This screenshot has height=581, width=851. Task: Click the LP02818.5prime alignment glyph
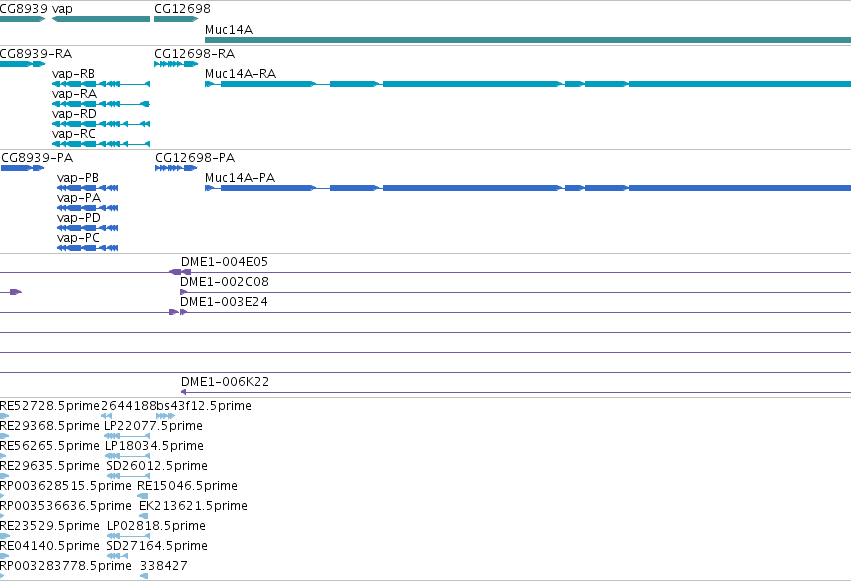click(128, 537)
